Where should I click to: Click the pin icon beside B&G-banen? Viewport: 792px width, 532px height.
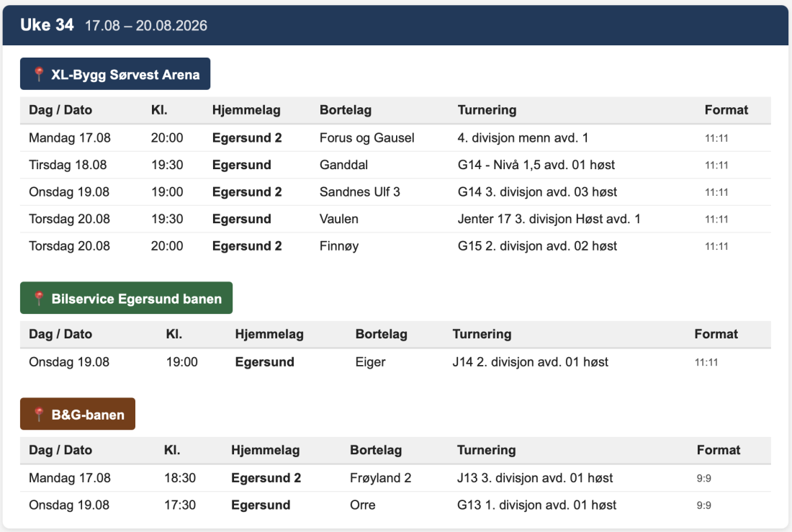click(39, 415)
